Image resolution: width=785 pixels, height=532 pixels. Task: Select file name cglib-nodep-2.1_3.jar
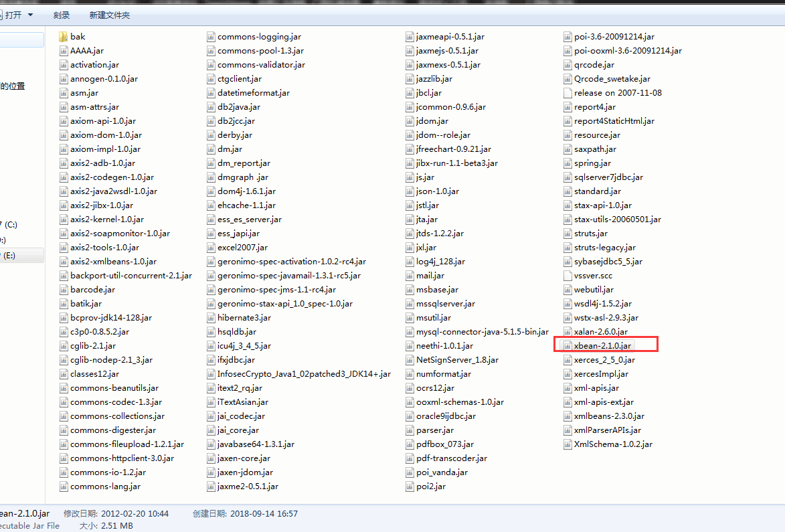click(x=112, y=359)
